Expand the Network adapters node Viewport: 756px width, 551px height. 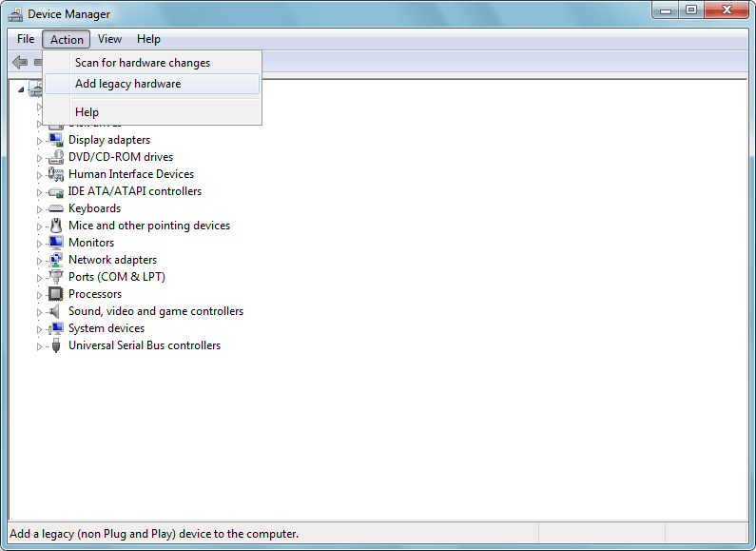(x=39, y=261)
